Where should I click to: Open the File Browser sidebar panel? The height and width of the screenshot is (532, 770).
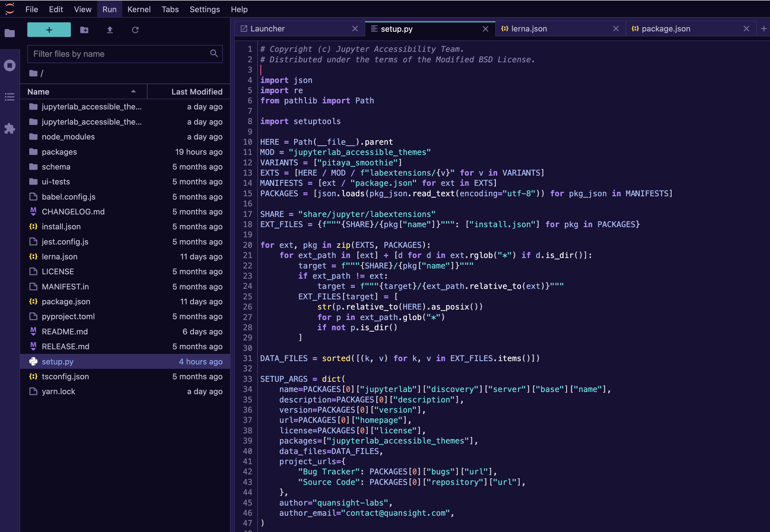10,33
